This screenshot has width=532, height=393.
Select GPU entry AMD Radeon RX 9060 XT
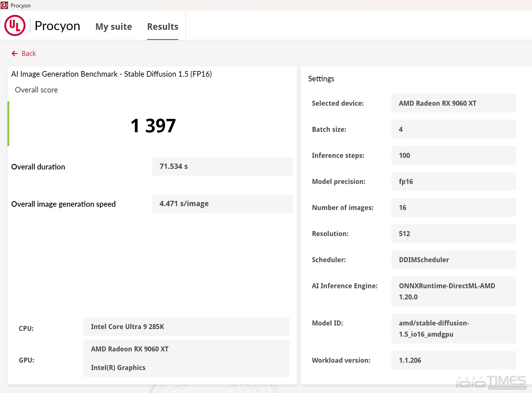point(130,349)
